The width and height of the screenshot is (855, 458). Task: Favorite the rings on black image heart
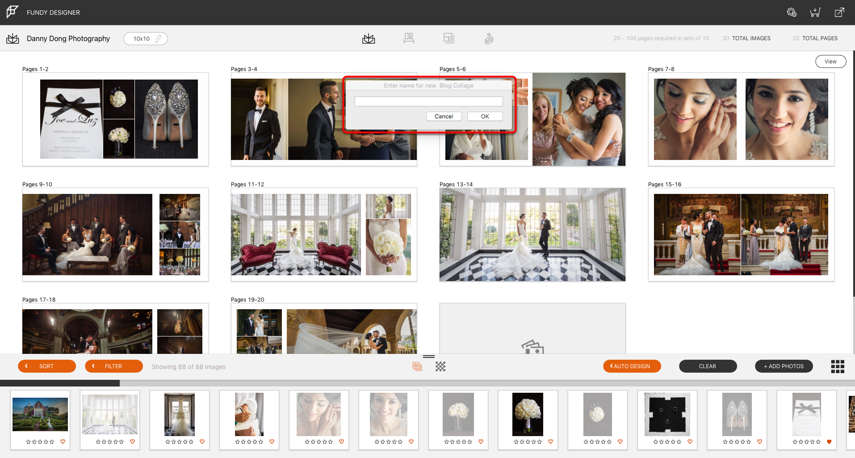690,442
